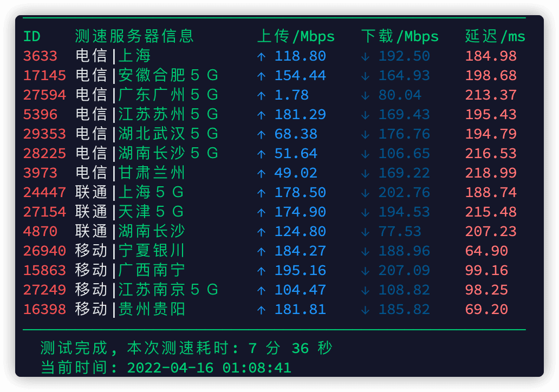
Task: Click upload value 1.78
Action: click(291, 95)
